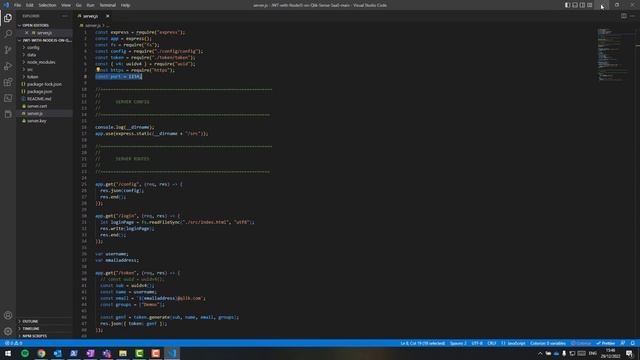Expand the token folder
The height and width of the screenshot is (360, 640).
click(x=33, y=77)
